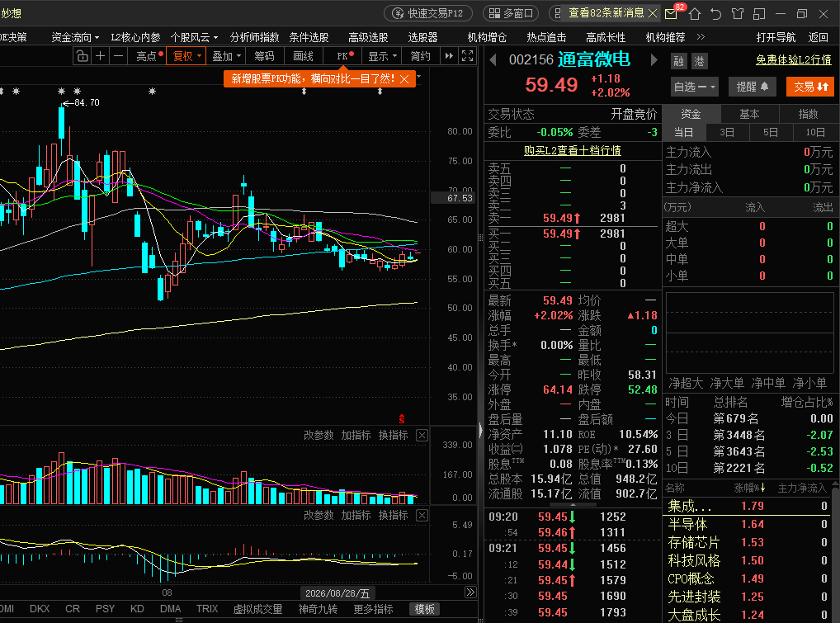Zoom out chart with minus icon
The width and height of the screenshot is (840, 623).
[x=118, y=56]
